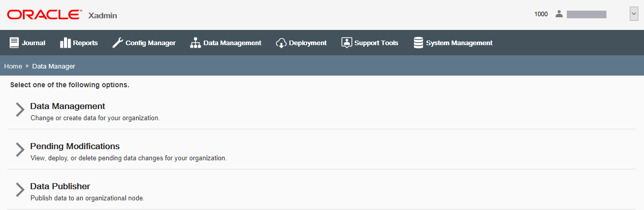The height and width of the screenshot is (210, 644).
Task: Click the Reports bar chart icon
Action: (x=65, y=43)
